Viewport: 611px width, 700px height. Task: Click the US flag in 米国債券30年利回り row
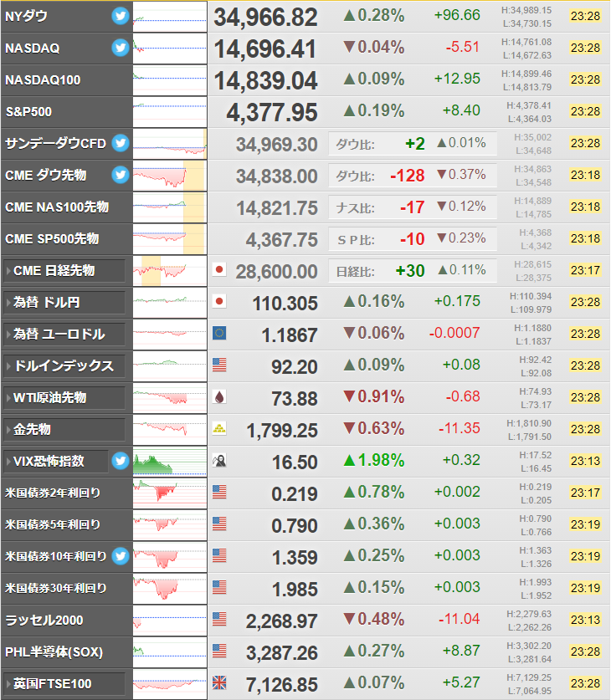[219, 587]
